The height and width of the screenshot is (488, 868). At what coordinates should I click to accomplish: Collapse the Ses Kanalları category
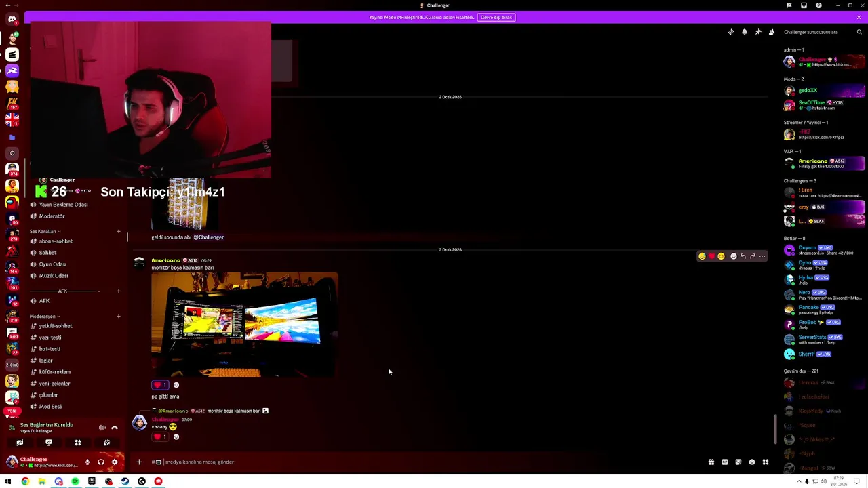(45, 232)
